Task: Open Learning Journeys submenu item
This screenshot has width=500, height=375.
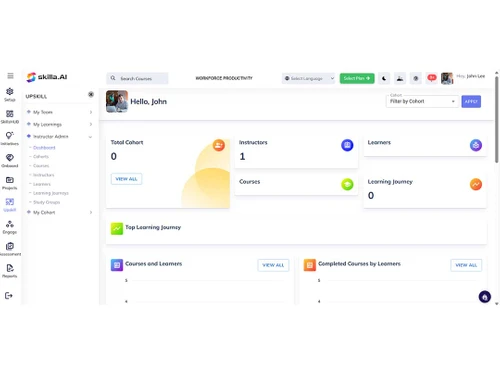Action: click(x=51, y=193)
